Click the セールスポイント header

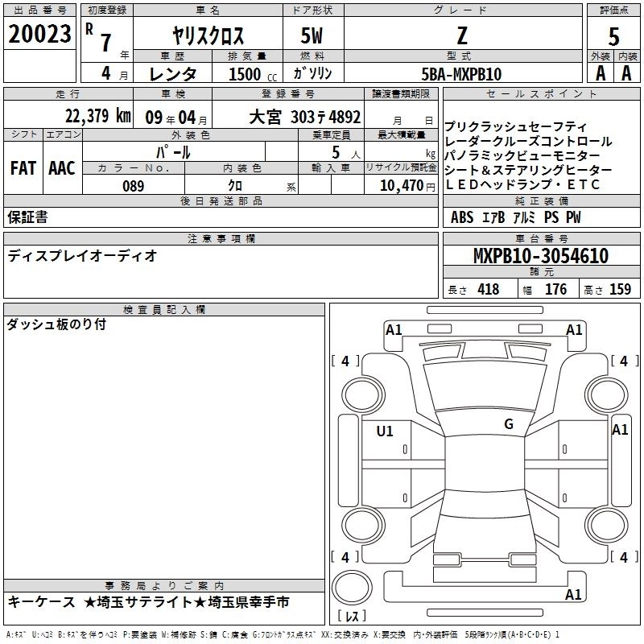point(541,94)
